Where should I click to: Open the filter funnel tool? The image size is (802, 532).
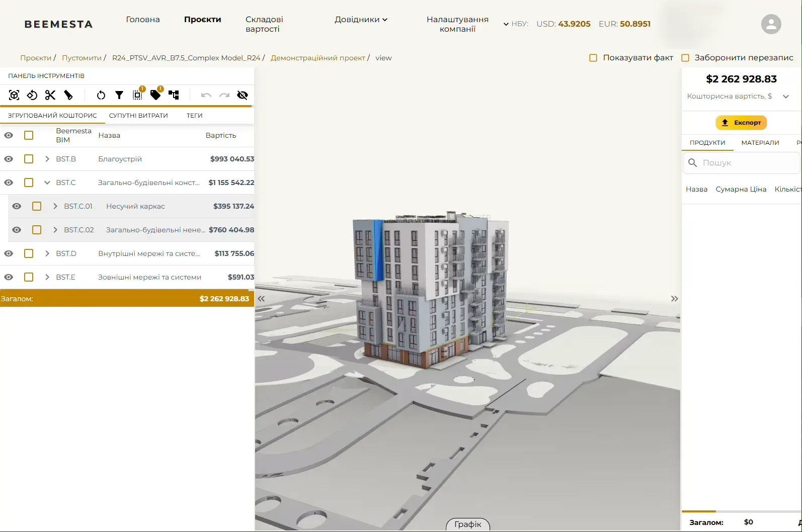pyautogui.click(x=119, y=95)
